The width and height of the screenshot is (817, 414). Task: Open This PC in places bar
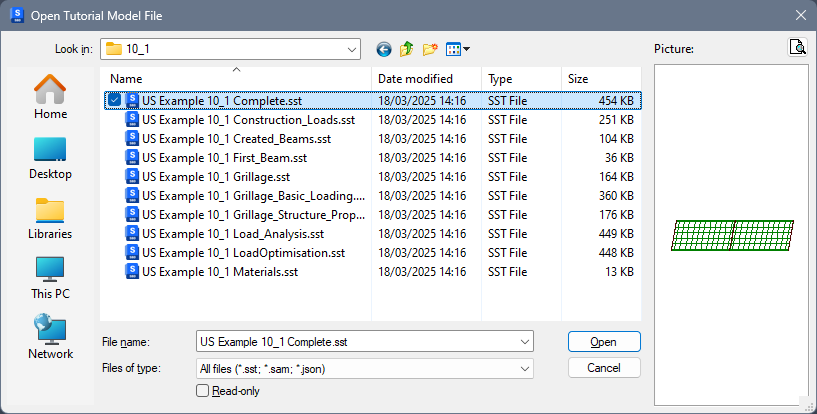pos(51,278)
